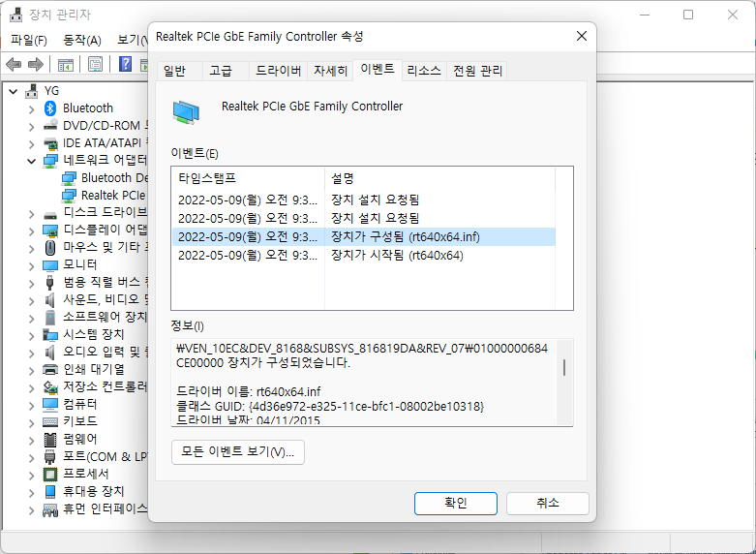Select the Bluetooth category icon
This screenshot has height=554, width=756.
(50, 108)
